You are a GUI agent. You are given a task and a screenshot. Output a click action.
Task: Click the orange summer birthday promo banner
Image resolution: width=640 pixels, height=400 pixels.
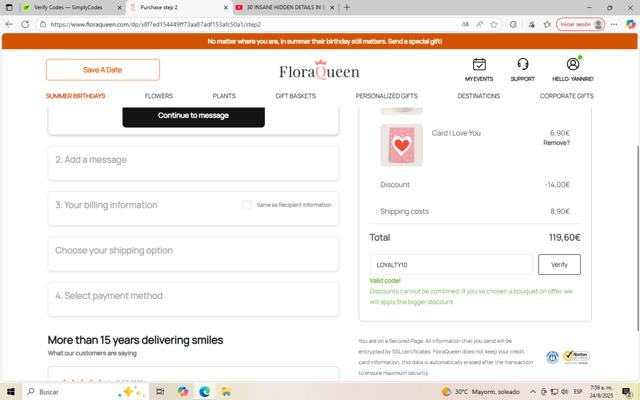(x=320, y=41)
